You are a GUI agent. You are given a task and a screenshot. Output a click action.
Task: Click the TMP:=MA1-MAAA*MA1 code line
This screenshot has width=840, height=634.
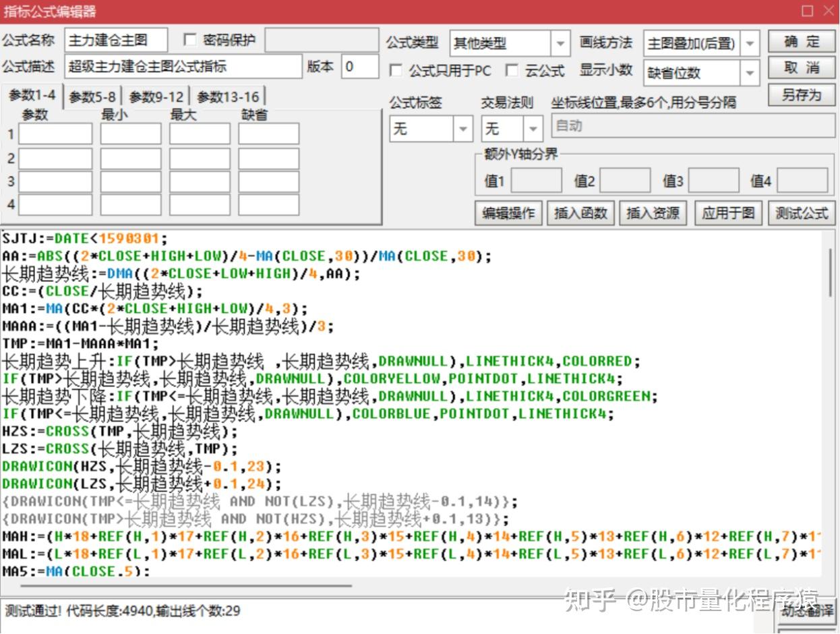tap(80, 343)
